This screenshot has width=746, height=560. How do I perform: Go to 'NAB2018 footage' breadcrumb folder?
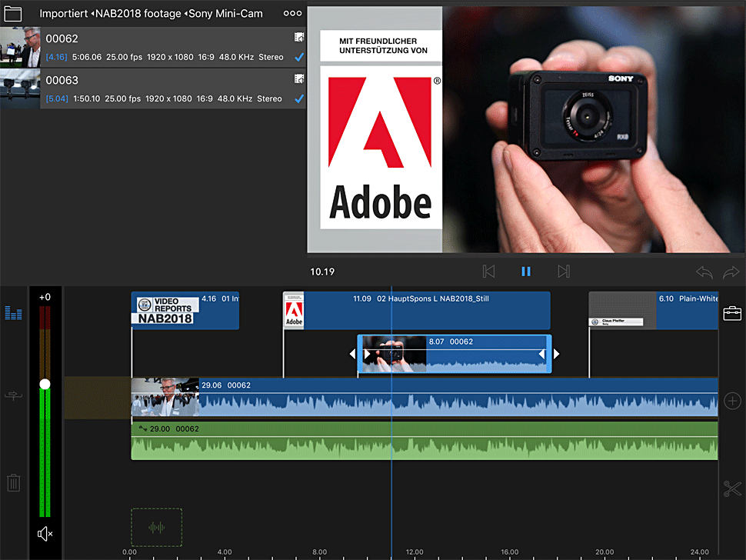(138, 14)
